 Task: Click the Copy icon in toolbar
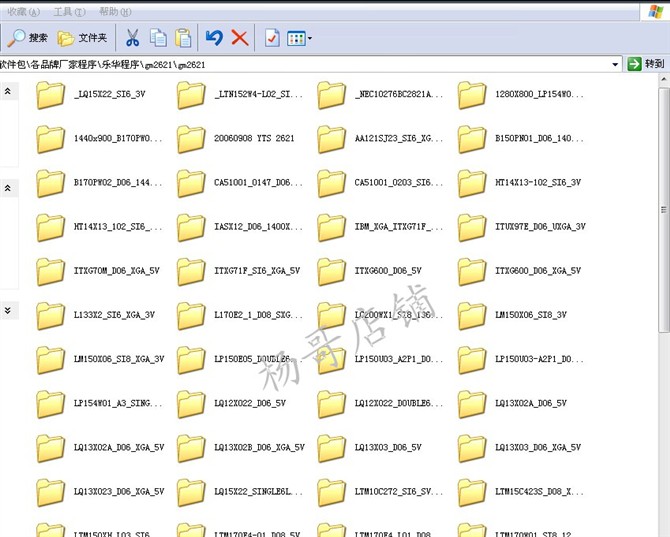click(158, 38)
